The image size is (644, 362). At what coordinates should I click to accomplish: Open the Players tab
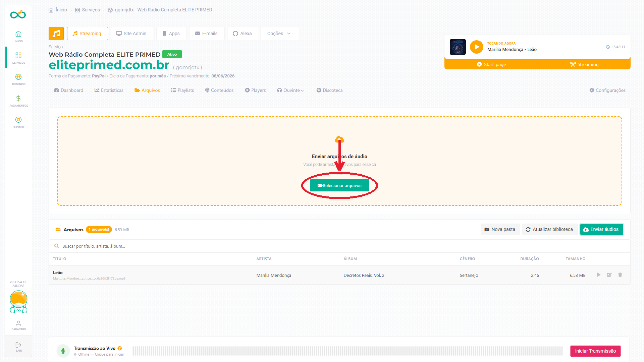(x=255, y=90)
